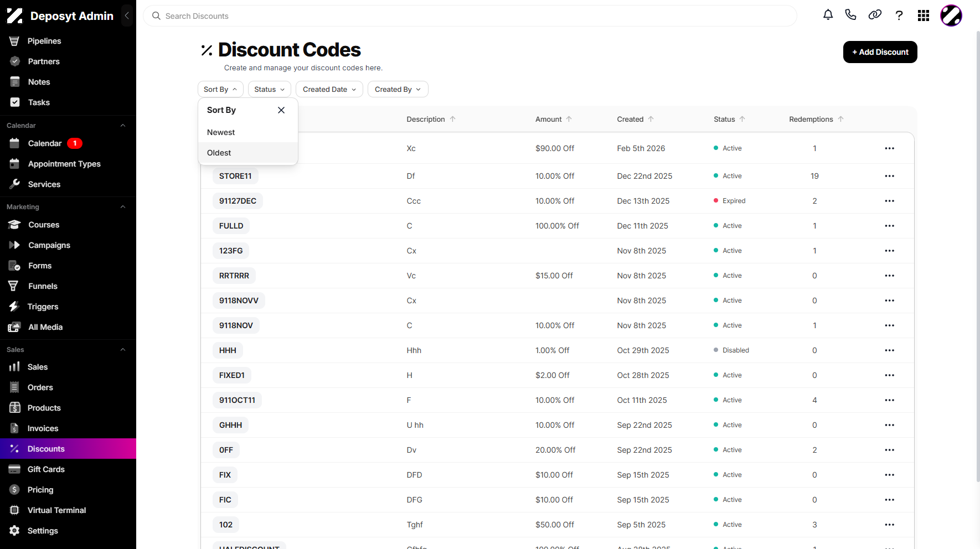Collapse the Sales sidebar section
Image resolution: width=980 pixels, height=549 pixels.
pyautogui.click(x=123, y=350)
